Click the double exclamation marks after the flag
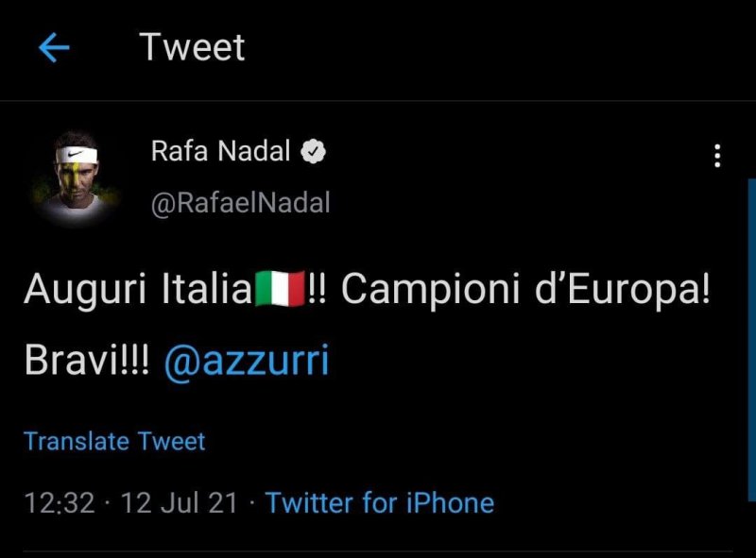The image size is (756, 558). click(x=317, y=291)
